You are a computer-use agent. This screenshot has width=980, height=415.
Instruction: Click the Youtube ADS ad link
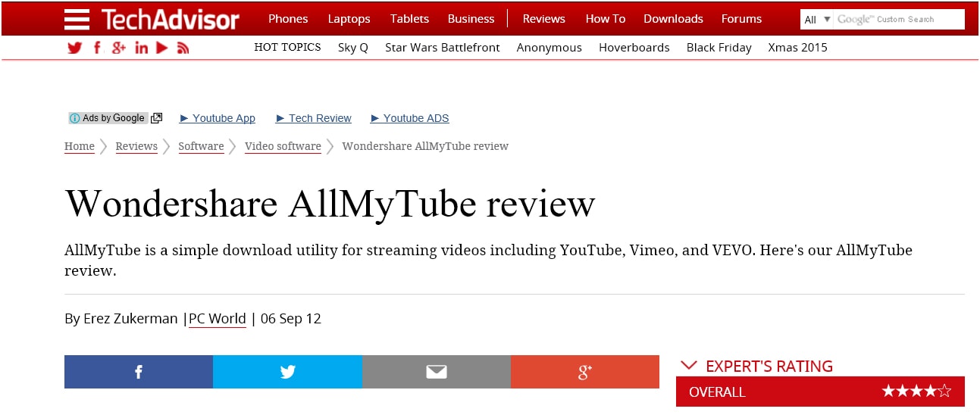(410, 118)
